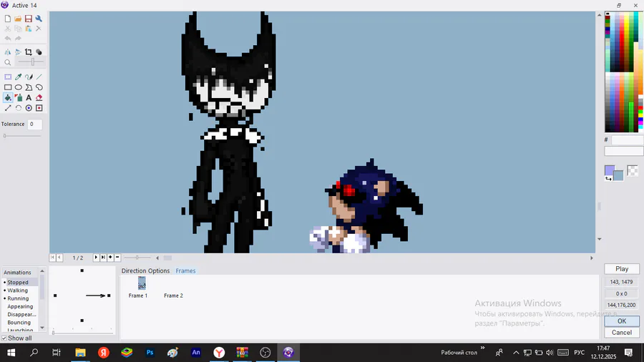Screen dimensions: 644x362
Task: Open Photoshop from the taskbar
Action: pos(150,353)
